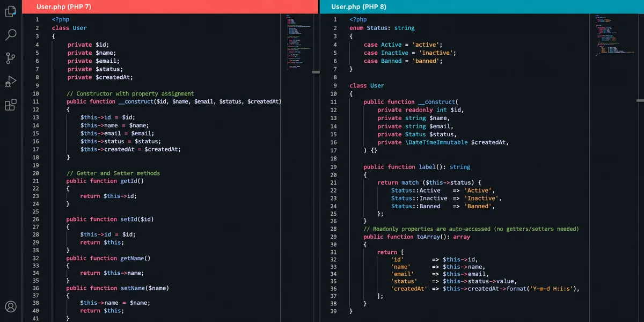
Task: Open the Explorer files icon in sidebar
Action: click(10, 11)
